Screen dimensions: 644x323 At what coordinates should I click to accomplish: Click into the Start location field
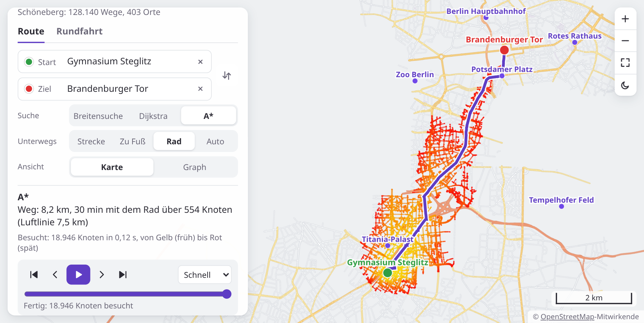coord(115,62)
